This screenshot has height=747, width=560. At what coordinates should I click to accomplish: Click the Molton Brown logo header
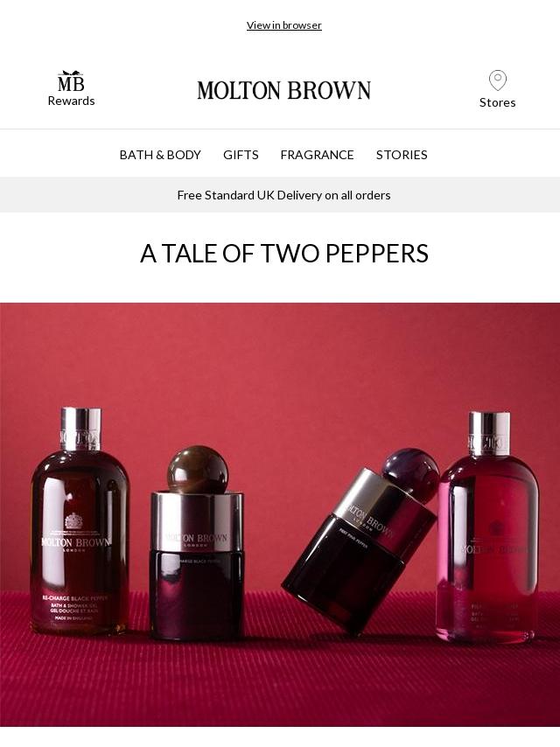(284, 90)
